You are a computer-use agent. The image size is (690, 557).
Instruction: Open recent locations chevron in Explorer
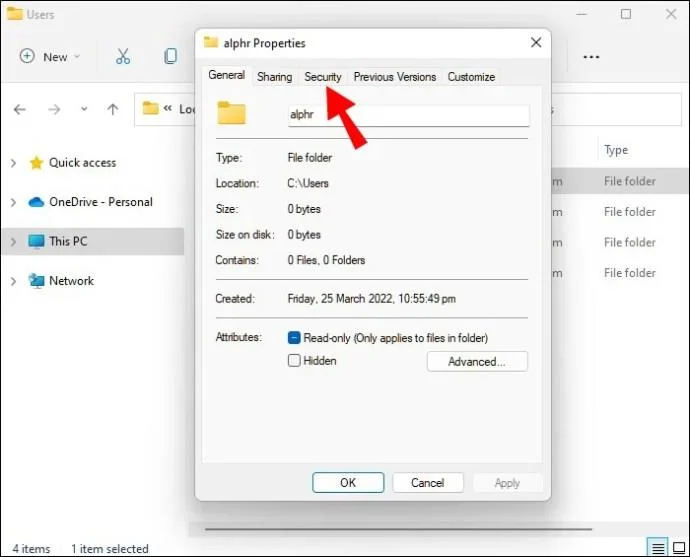click(x=84, y=109)
